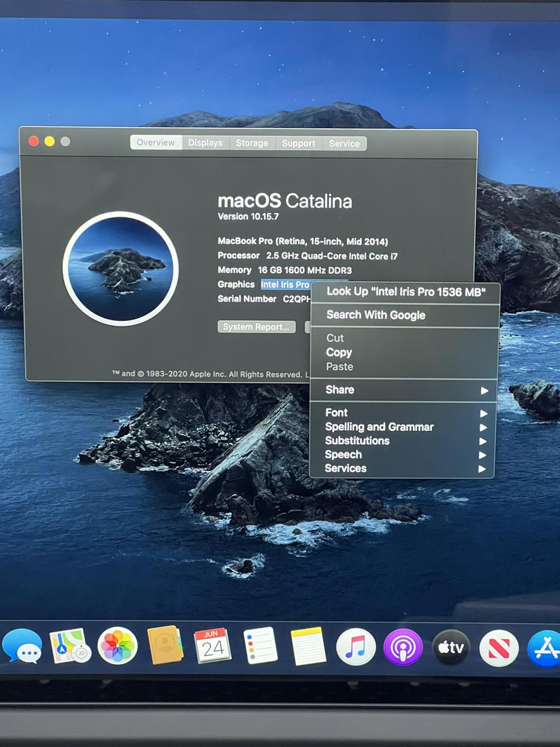
Task: Expand the Services submenu
Action: (x=402, y=468)
